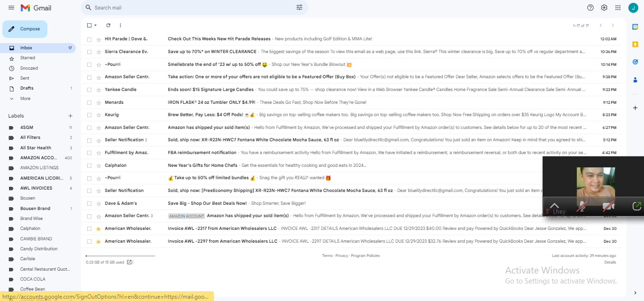Viewport: 644px width, 301px height.
Task: Open the Privacy link
Action: click(x=342, y=255)
